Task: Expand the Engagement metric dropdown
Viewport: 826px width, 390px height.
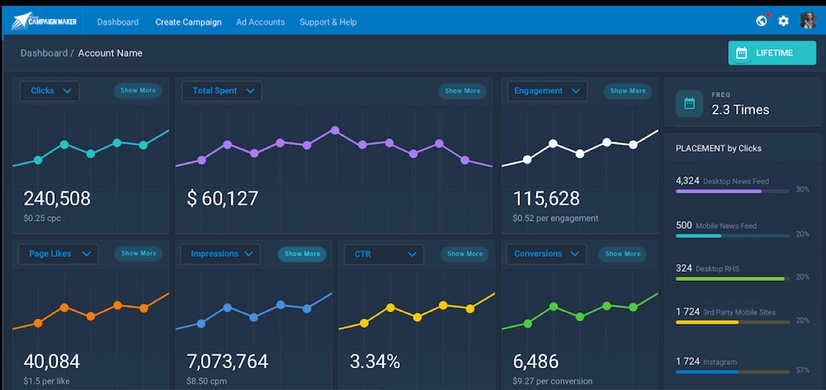Action: 547,91
